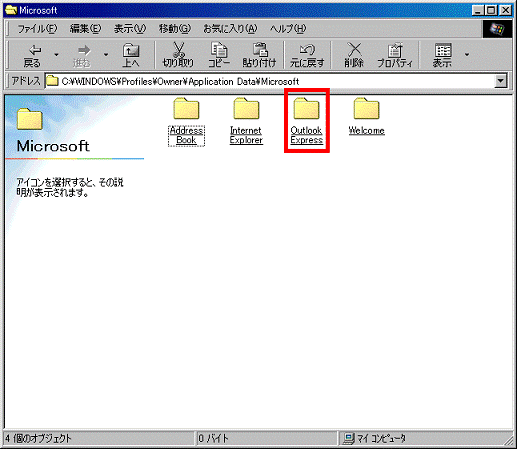The width and height of the screenshot is (517, 449).
Task: Expand the address bar dropdown
Action: click(x=501, y=81)
